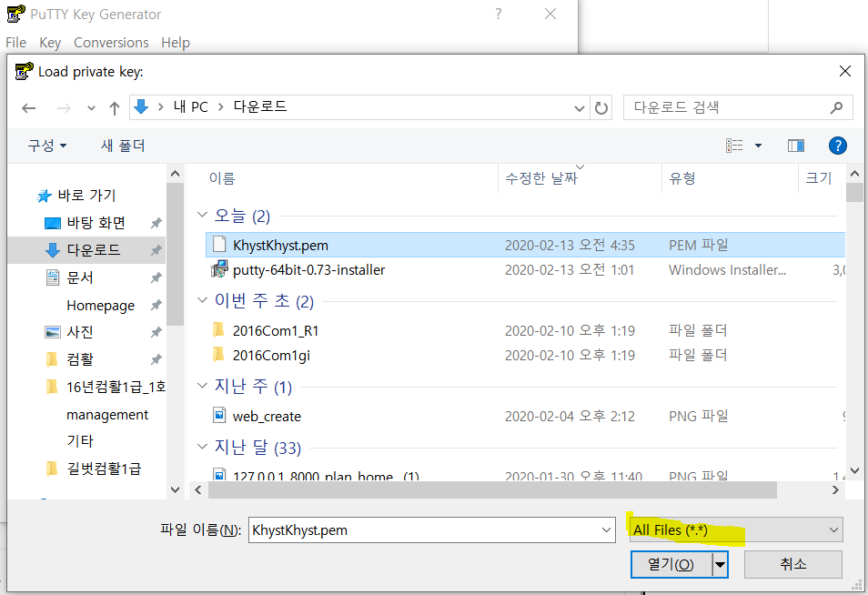The width and height of the screenshot is (868, 595).
Task: Open the All Files (*.*) type dropdown
Action: coord(737,529)
